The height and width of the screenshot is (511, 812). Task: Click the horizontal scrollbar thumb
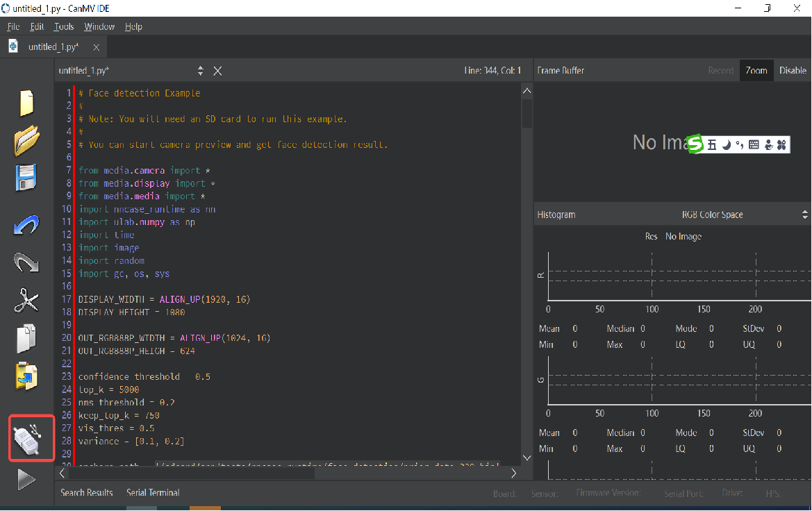(x=192, y=473)
